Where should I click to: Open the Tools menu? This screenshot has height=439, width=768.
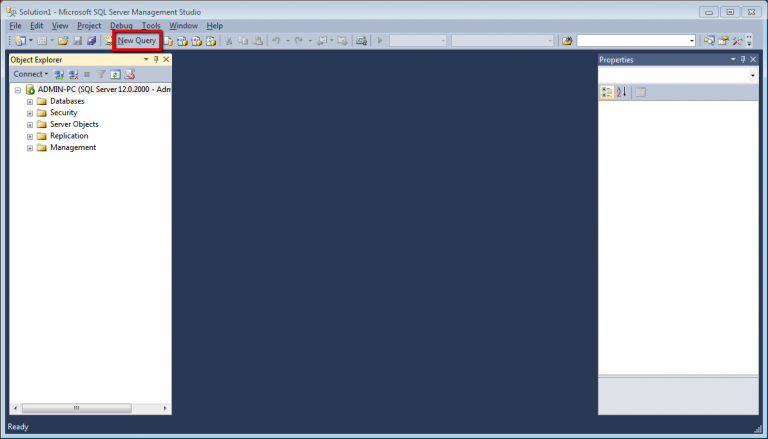(x=151, y=25)
